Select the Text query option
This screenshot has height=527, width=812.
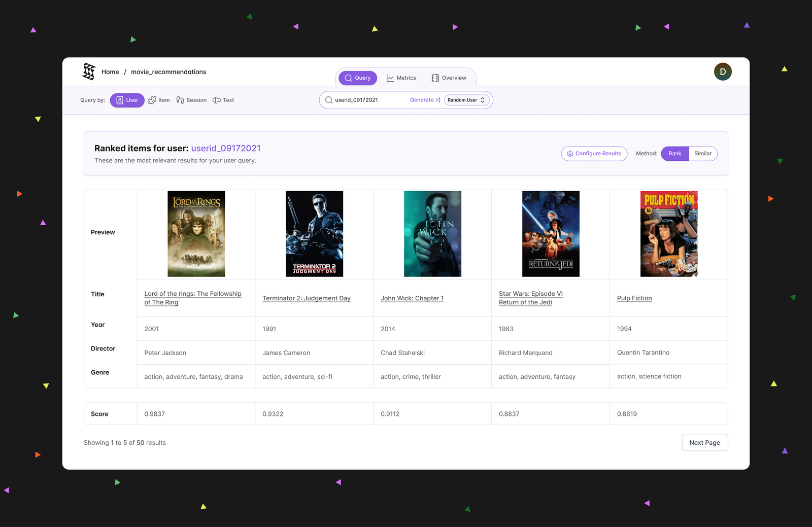point(223,100)
